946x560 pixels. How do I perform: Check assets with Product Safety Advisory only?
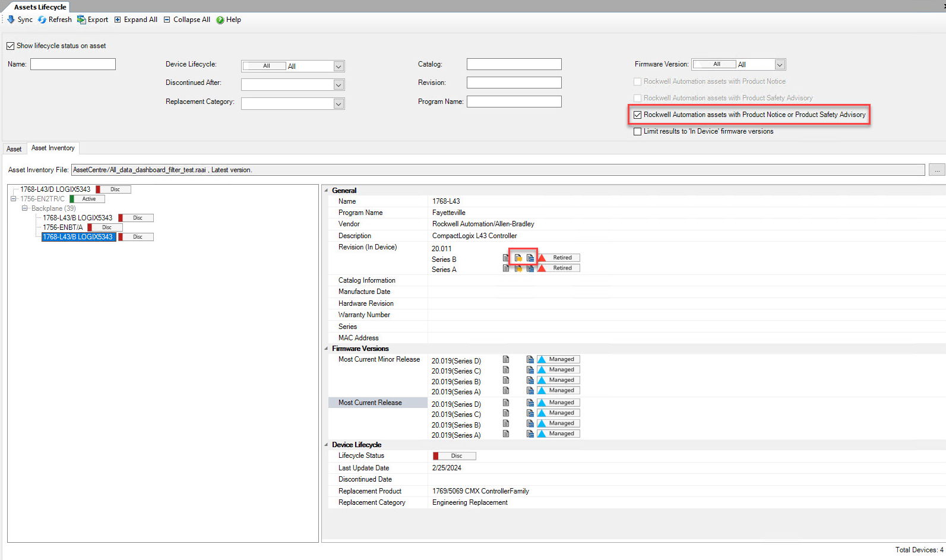637,98
